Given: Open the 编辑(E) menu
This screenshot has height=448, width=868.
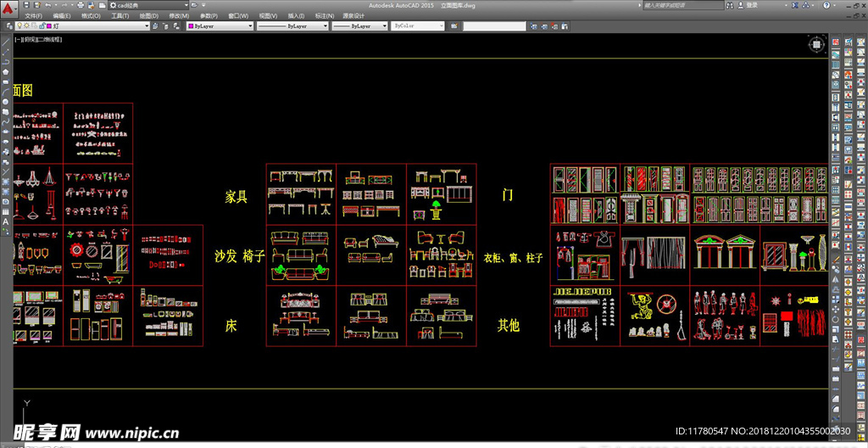Looking at the screenshot, I should (62, 16).
